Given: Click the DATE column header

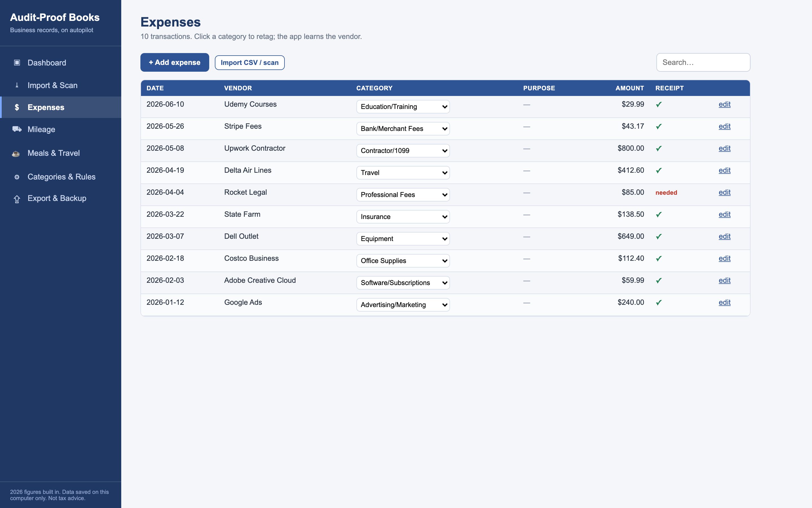Looking at the screenshot, I should tap(155, 88).
